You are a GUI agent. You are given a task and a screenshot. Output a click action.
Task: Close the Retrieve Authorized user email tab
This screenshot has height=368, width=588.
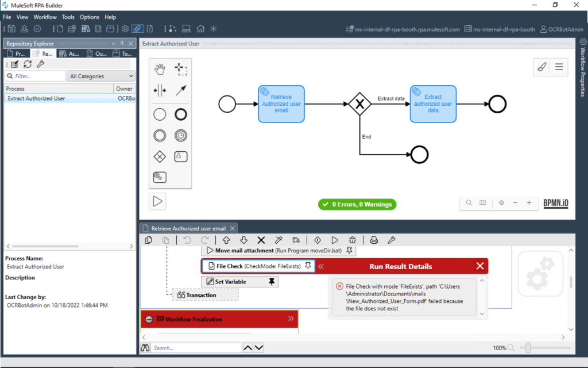233,228
